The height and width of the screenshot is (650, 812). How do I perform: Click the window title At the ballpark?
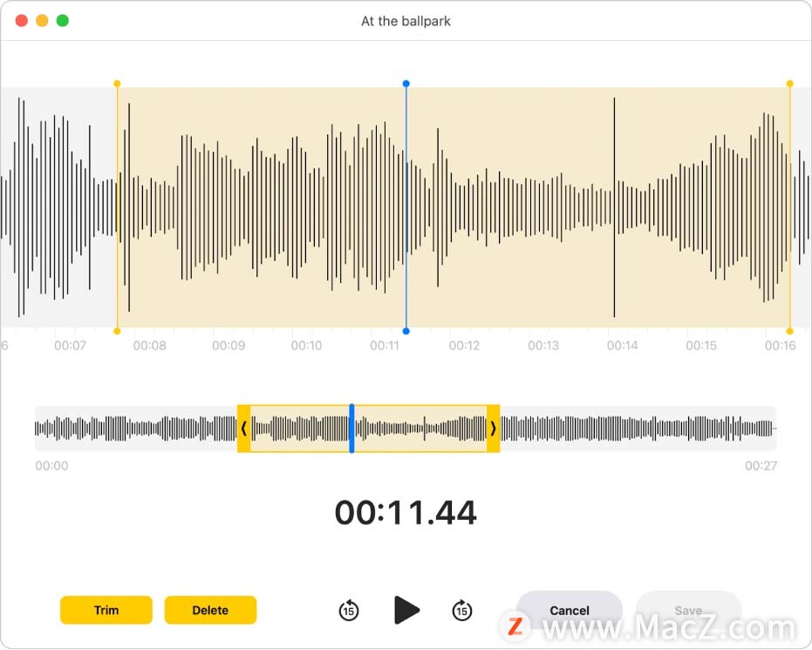(406, 21)
